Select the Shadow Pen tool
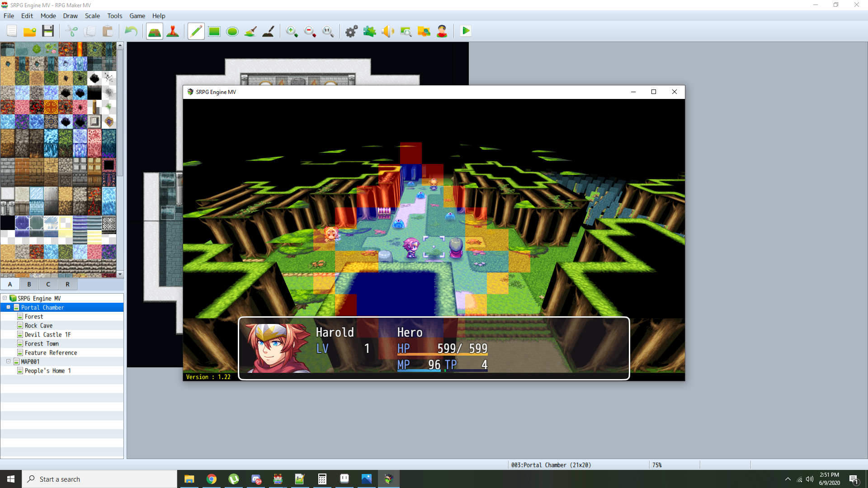Image resolution: width=868 pixels, height=488 pixels. 269,31
